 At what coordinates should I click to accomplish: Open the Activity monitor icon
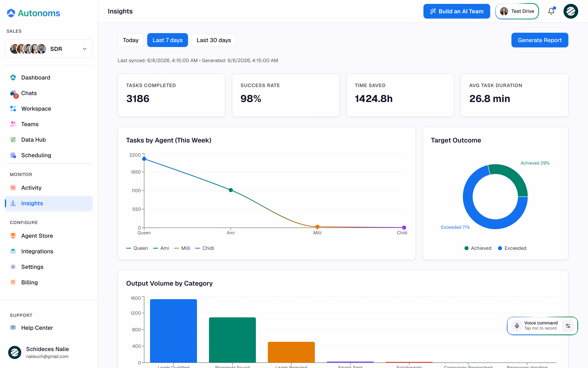[x=13, y=188]
